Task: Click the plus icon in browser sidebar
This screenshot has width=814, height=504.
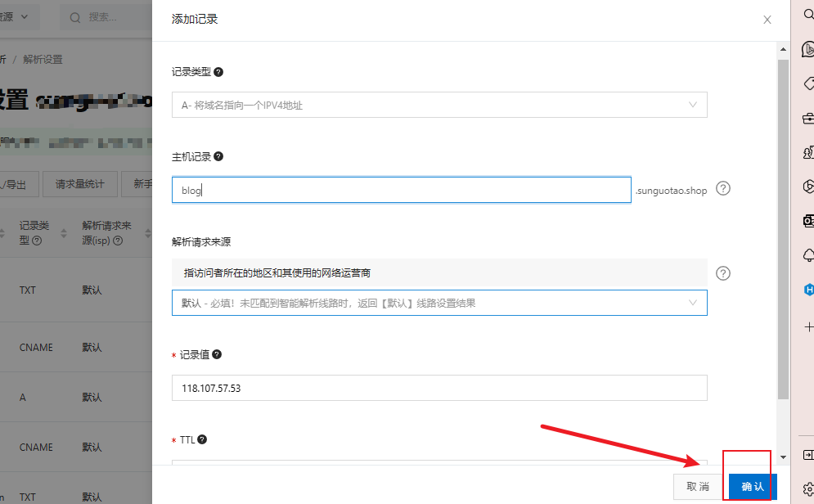Action: click(x=807, y=326)
